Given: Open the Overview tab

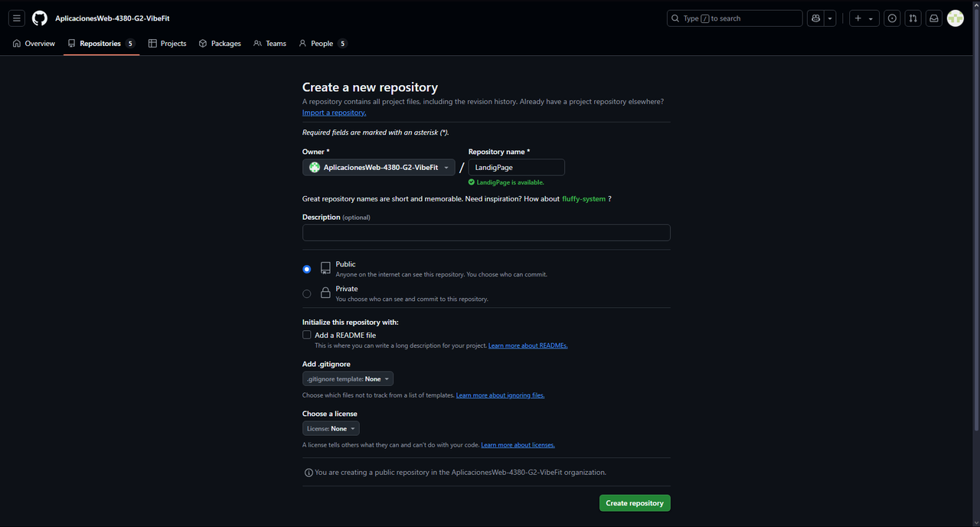Looking at the screenshot, I should tap(34, 44).
